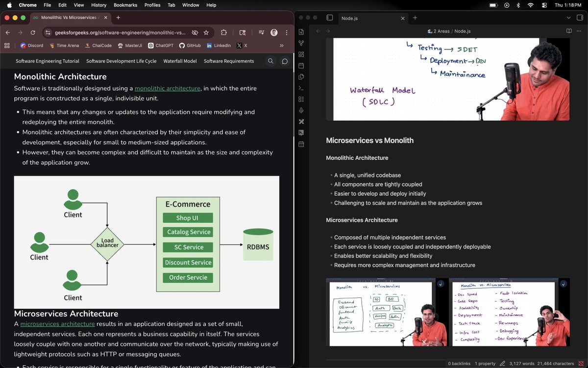Toggle Obsidian's right sidebar
The image size is (588, 368).
(580, 18)
